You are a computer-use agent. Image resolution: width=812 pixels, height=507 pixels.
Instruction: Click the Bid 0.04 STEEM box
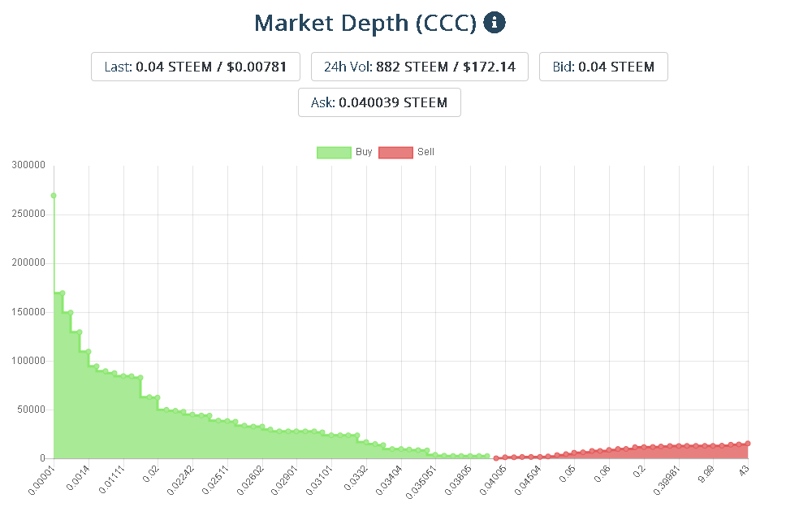tap(603, 67)
